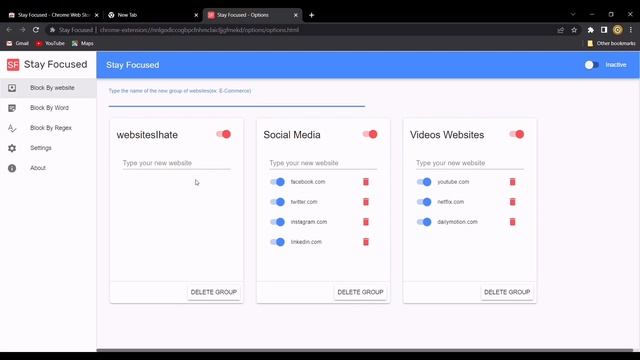Open Other bookmarks folder
The width and height of the screenshot is (640, 360).
click(611, 43)
